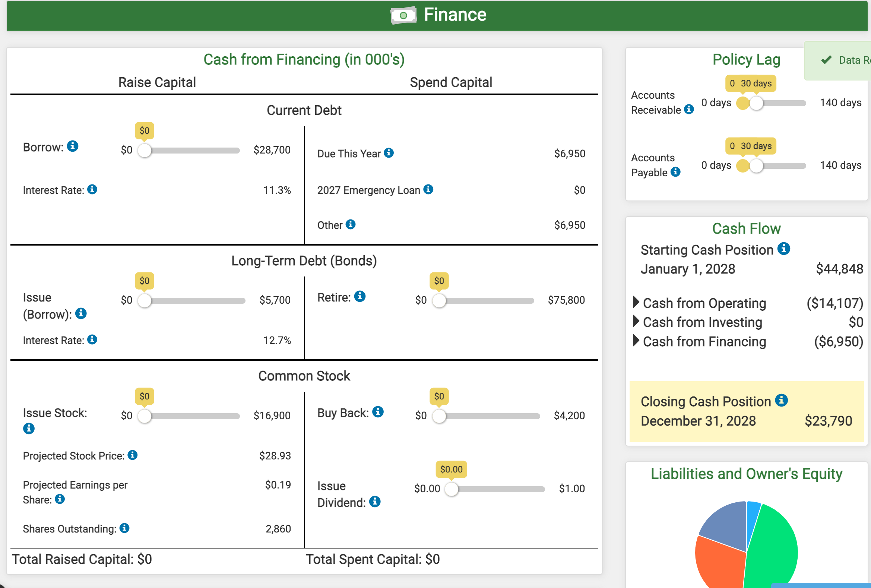Click the Due This Year info icon
The width and height of the screenshot is (871, 588).
(x=389, y=153)
